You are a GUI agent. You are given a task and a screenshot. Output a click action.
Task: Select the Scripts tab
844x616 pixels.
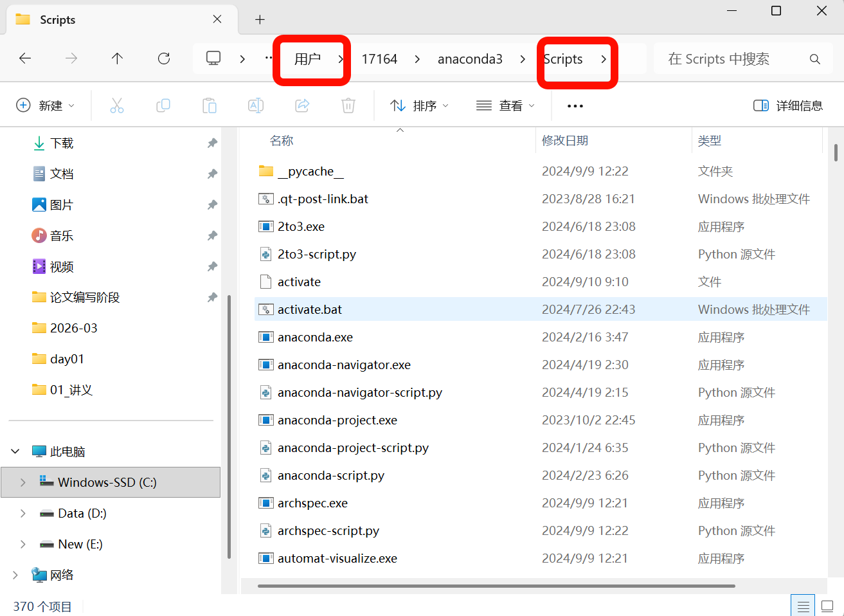tap(122, 19)
